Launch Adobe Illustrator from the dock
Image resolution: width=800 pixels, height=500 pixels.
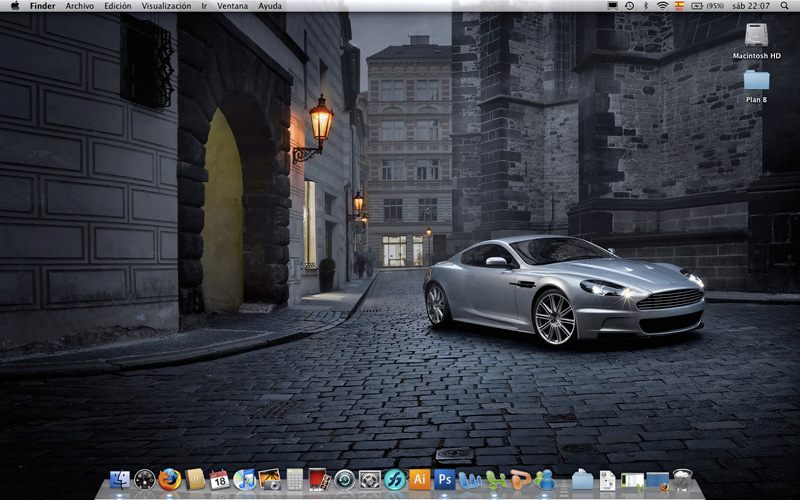click(x=420, y=479)
